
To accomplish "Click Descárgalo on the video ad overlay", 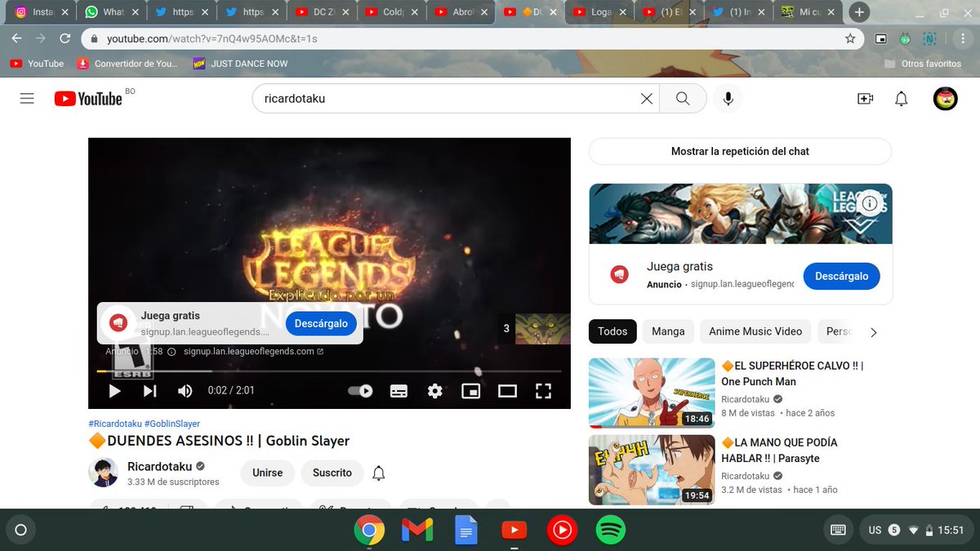I will tap(321, 323).
